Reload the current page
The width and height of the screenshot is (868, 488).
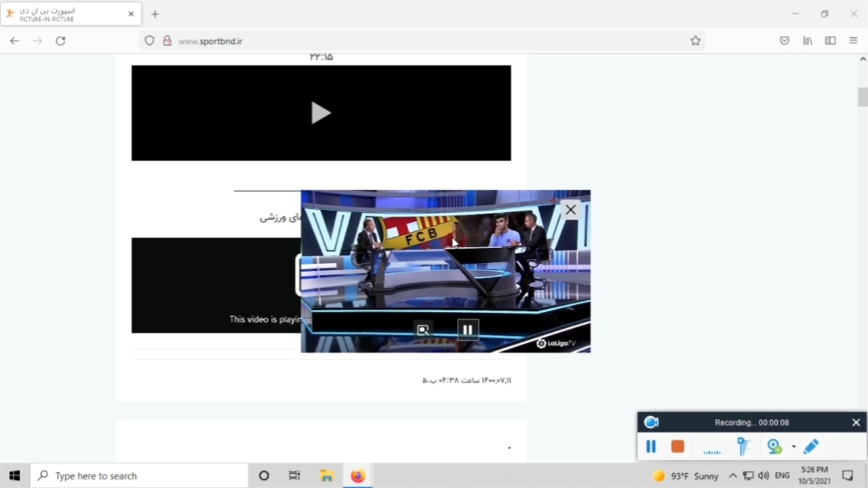[x=60, y=41]
